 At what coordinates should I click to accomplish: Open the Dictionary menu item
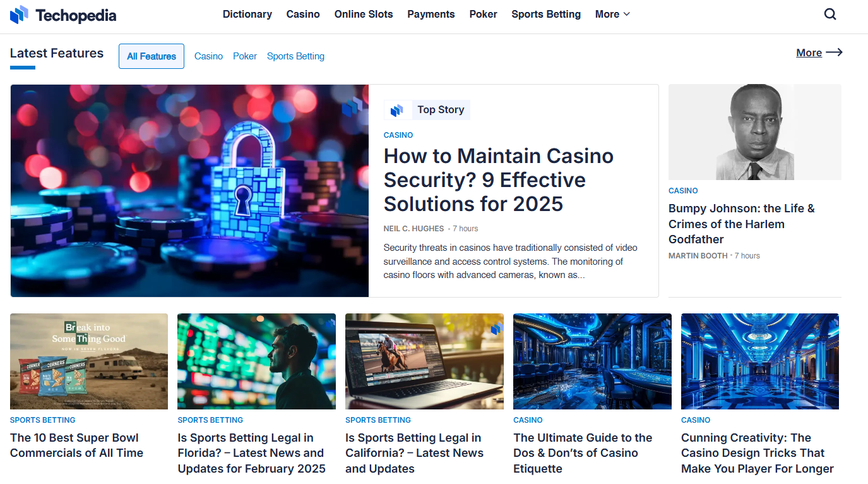247,14
